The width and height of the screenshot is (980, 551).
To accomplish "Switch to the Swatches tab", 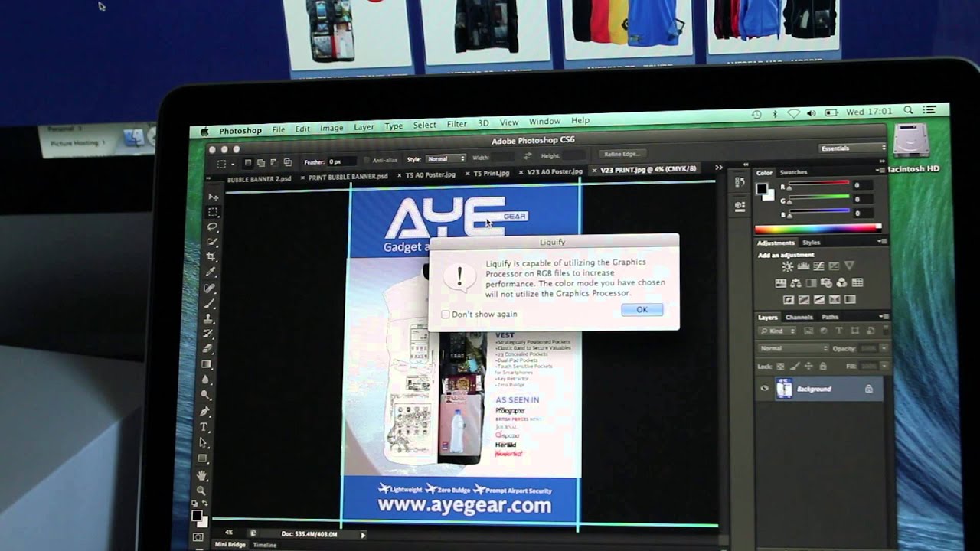I will click(x=794, y=172).
